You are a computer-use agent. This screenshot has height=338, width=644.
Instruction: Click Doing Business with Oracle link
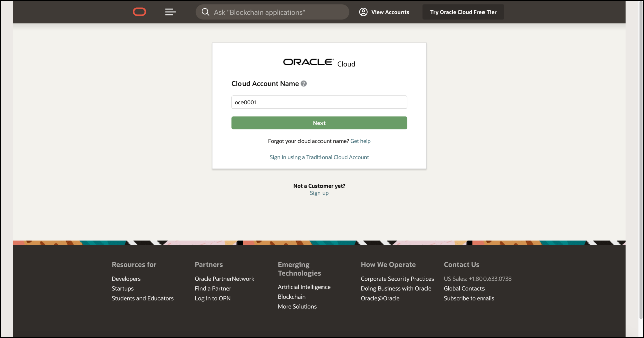click(x=396, y=289)
